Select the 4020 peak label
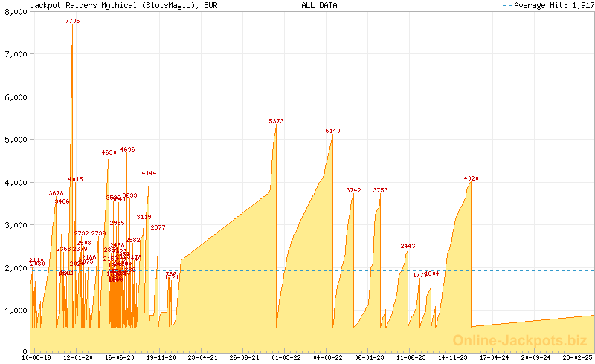The image size is (595, 364). pos(471,178)
